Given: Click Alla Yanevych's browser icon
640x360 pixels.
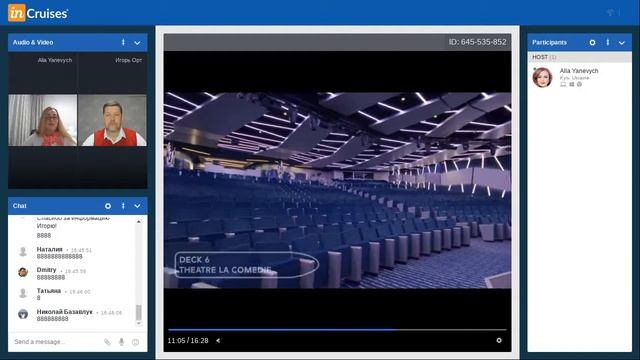Looking at the screenshot, I should 579,84.
